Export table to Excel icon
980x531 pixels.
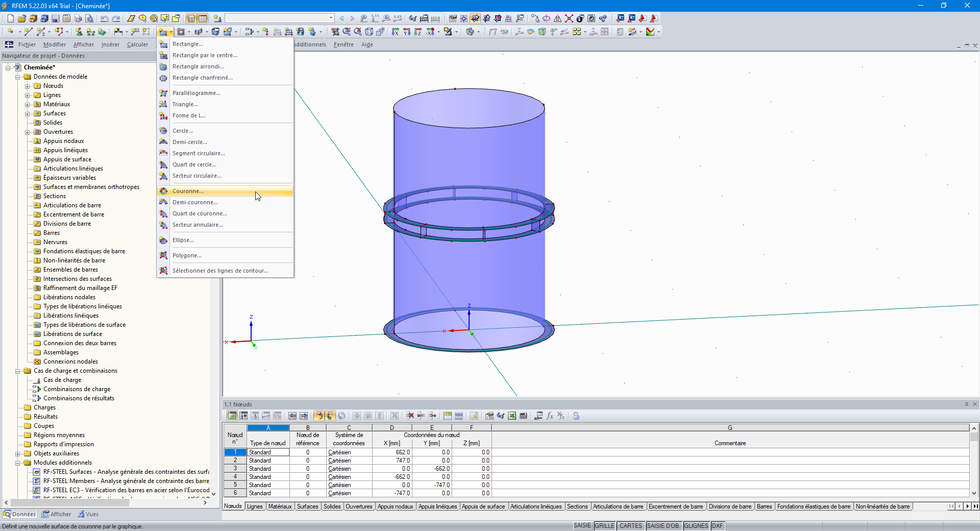coord(512,416)
